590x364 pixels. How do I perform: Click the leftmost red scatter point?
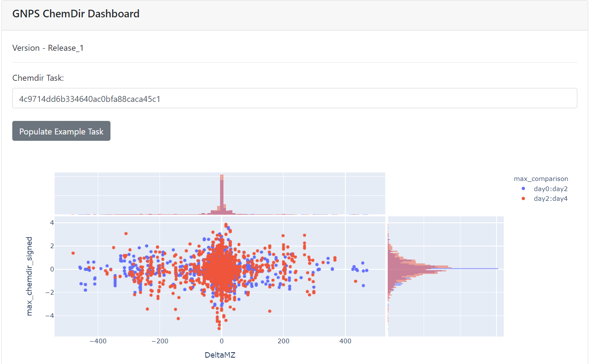pos(73,253)
